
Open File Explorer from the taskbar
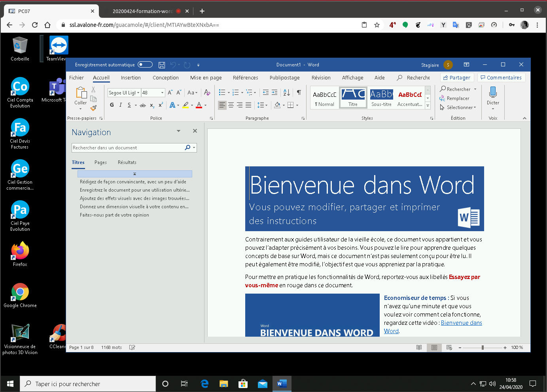point(224,384)
